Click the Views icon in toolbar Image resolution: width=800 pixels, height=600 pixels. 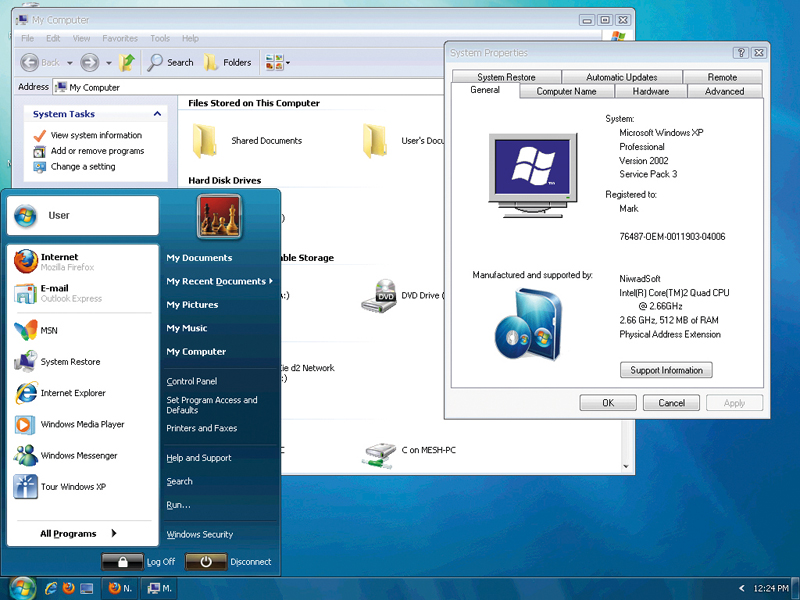(274, 62)
